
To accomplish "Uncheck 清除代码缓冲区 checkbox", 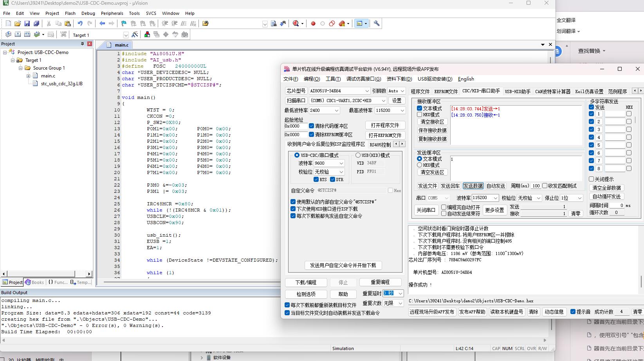I will point(311,126).
